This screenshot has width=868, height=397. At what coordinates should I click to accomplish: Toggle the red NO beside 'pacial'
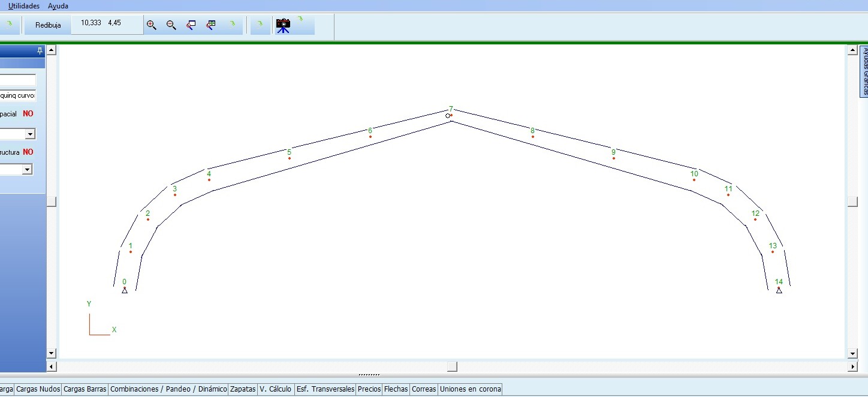click(28, 113)
